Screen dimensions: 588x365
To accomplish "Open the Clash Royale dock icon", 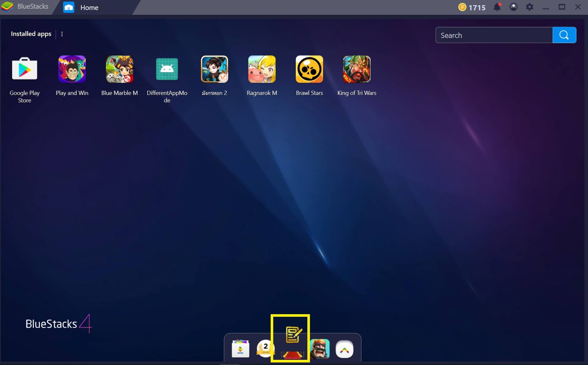I will tap(320, 349).
